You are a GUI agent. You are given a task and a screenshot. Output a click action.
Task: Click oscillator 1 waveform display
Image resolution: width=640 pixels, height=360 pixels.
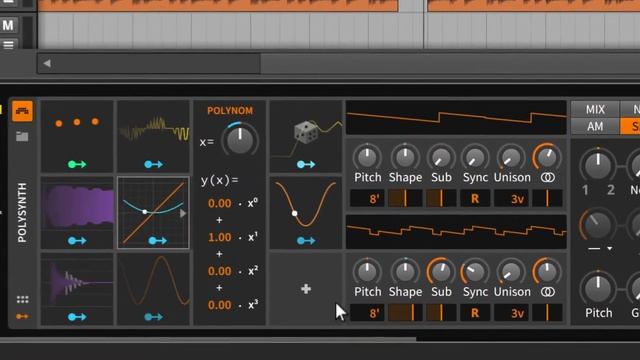pyautogui.click(x=456, y=118)
